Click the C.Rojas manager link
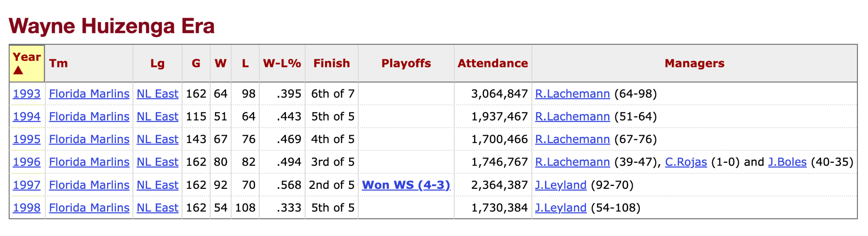 coord(686,162)
